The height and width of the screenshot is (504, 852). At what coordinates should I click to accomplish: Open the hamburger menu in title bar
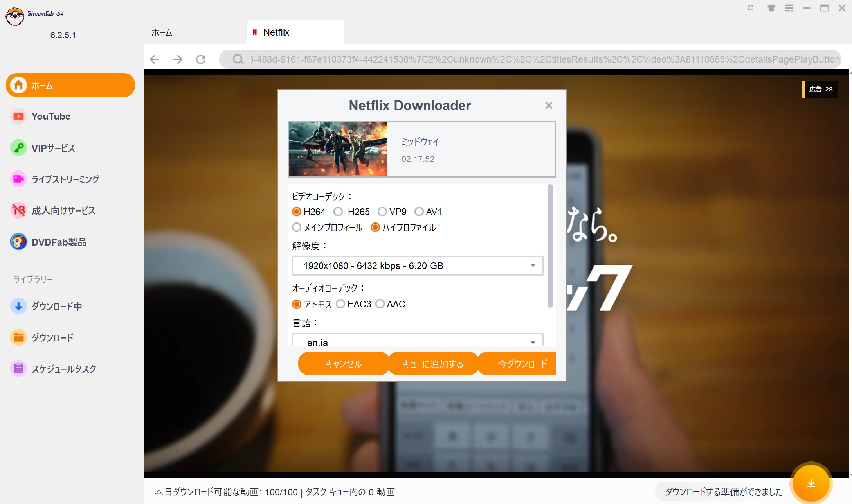click(789, 8)
